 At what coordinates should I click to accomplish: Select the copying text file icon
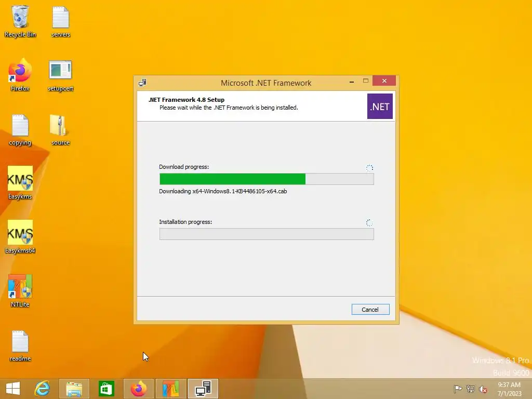tap(20, 129)
